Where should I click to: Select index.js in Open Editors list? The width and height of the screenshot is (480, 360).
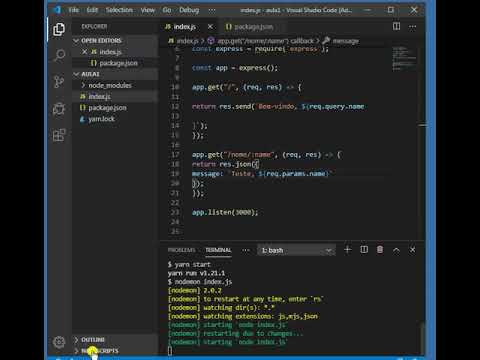click(x=115, y=52)
